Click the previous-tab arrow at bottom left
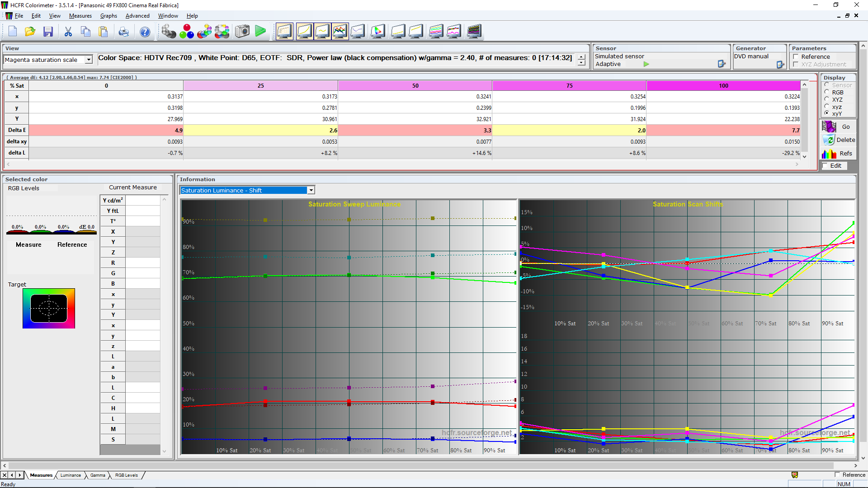Viewport: 868px width, 488px height. pos(12,475)
